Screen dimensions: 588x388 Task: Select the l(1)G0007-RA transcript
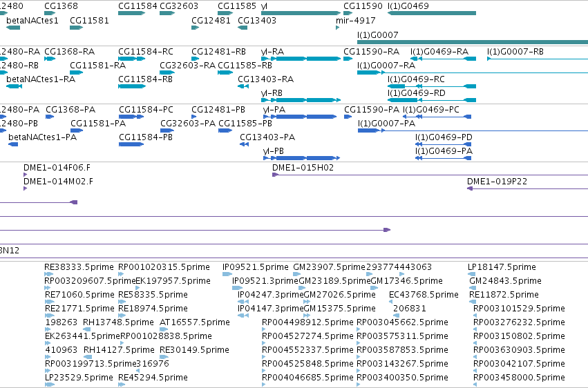click(473, 72)
